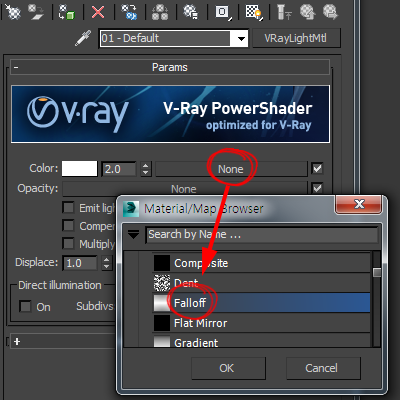400x400 pixels.
Task: Click the Falloff map gradient thumbnail
Action: (162, 303)
